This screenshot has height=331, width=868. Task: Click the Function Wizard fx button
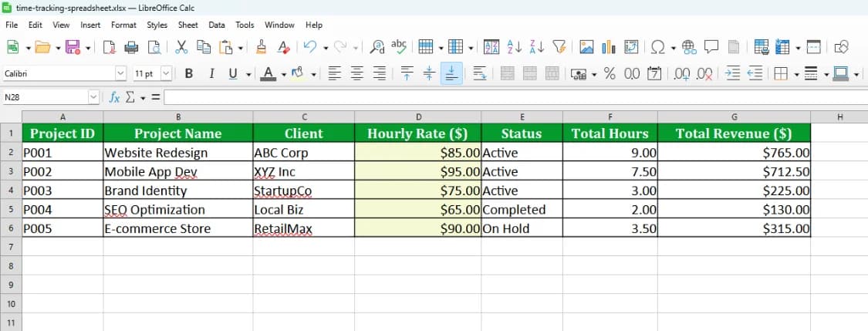pos(114,97)
